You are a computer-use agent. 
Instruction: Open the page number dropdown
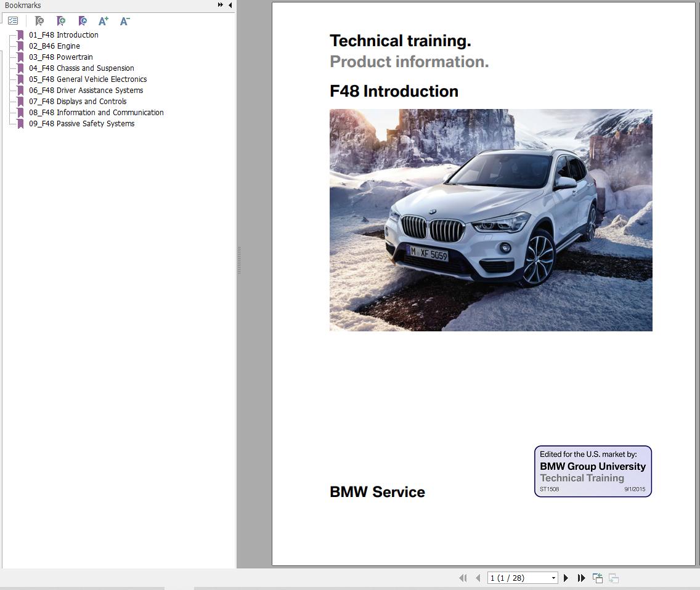pyautogui.click(x=553, y=578)
